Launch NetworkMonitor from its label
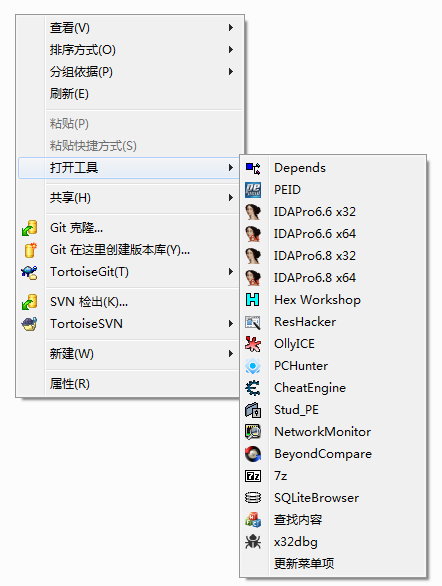Screen dimensions: 442x586 tap(322, 432)
